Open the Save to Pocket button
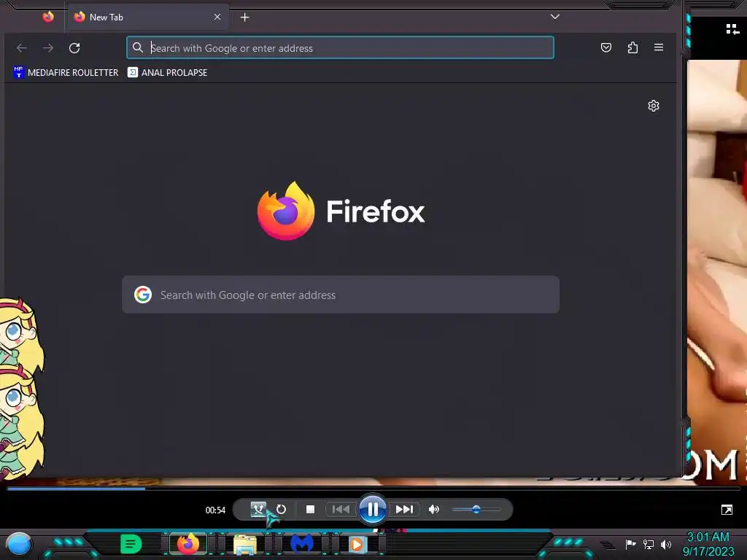The image size is (747, 560). click(606, 47)
